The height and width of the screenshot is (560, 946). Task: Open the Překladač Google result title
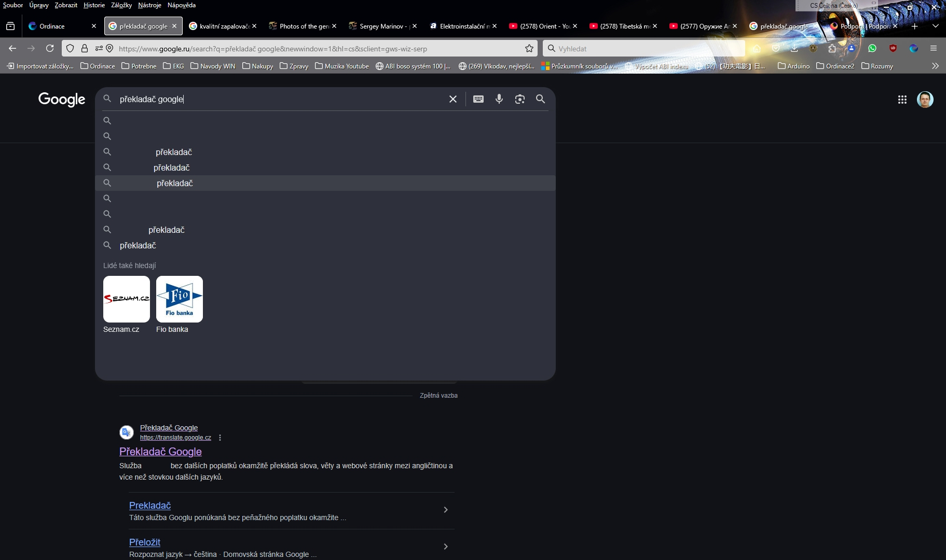[x=160, y=452]
